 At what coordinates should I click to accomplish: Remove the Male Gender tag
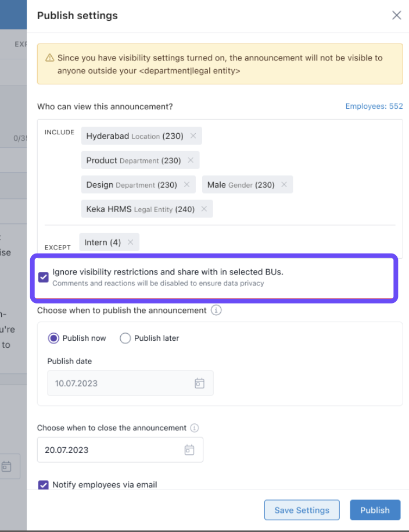tap(284, 185)
